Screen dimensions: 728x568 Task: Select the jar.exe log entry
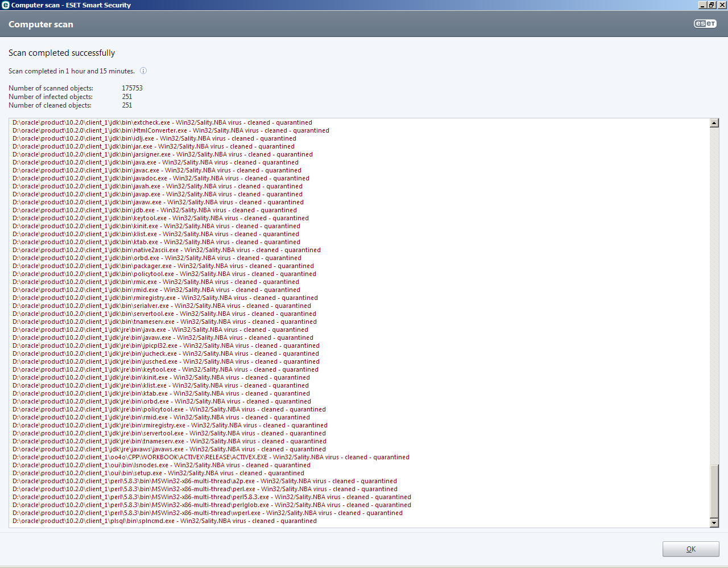[x=154, y=146]
